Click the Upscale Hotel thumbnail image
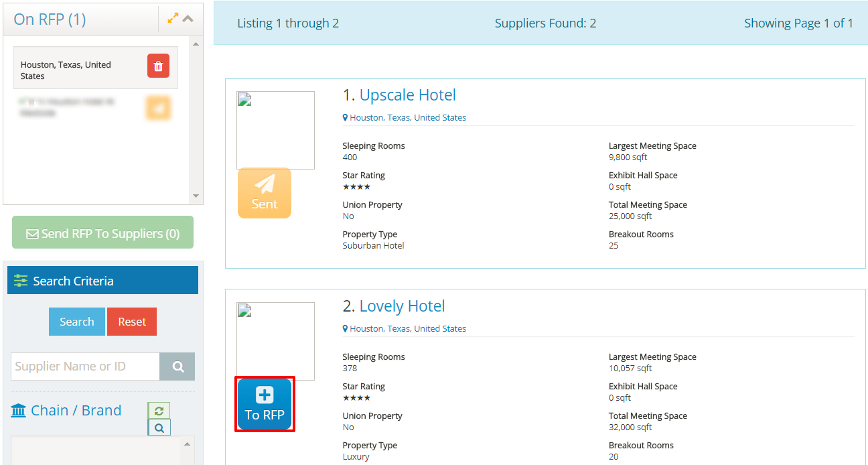868x465 pixels. click(275, 130)
